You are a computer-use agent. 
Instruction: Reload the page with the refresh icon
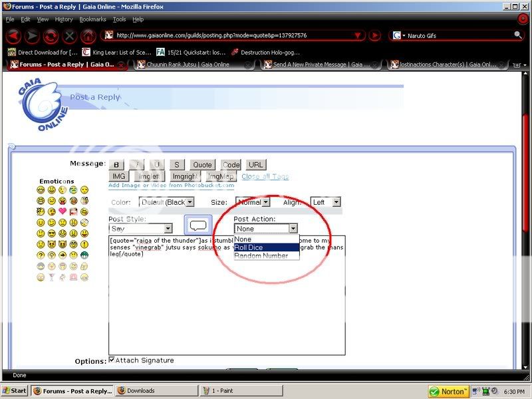(x=51, y=35)
